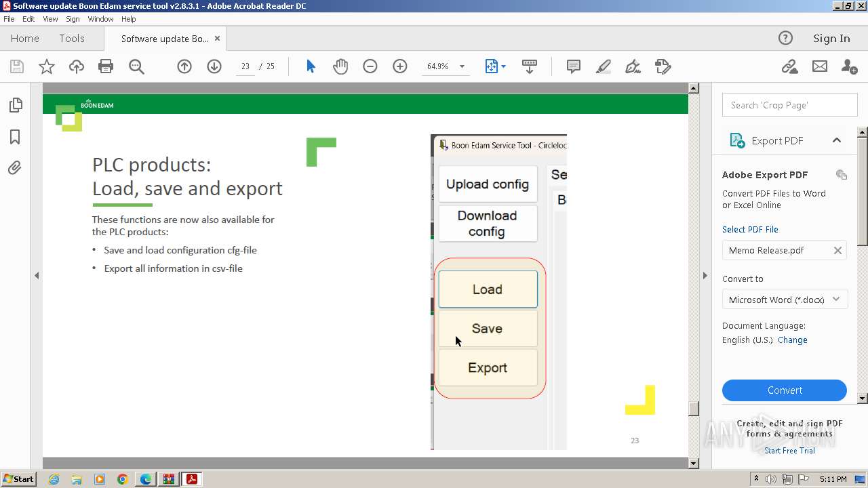Click the Read mode scrolling icon

[x=530, y=66]
